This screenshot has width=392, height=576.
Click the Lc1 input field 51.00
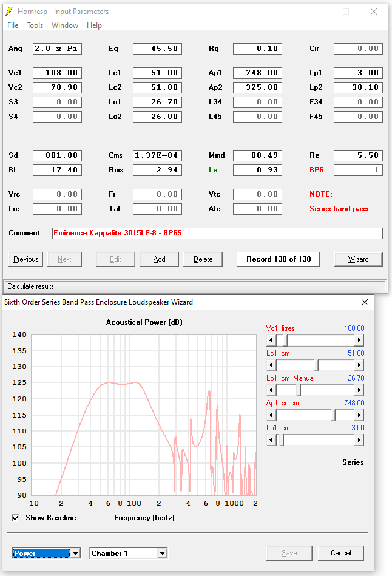click(x=157, y=73)
